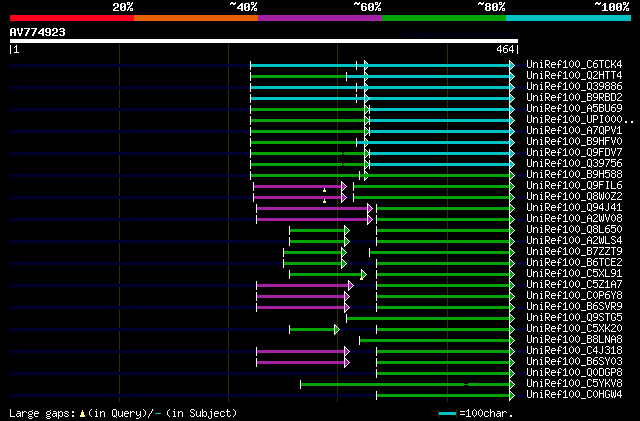640x421 pixels.
Task: Click the green ~80% identity color segment
Action: click(444, 18)
